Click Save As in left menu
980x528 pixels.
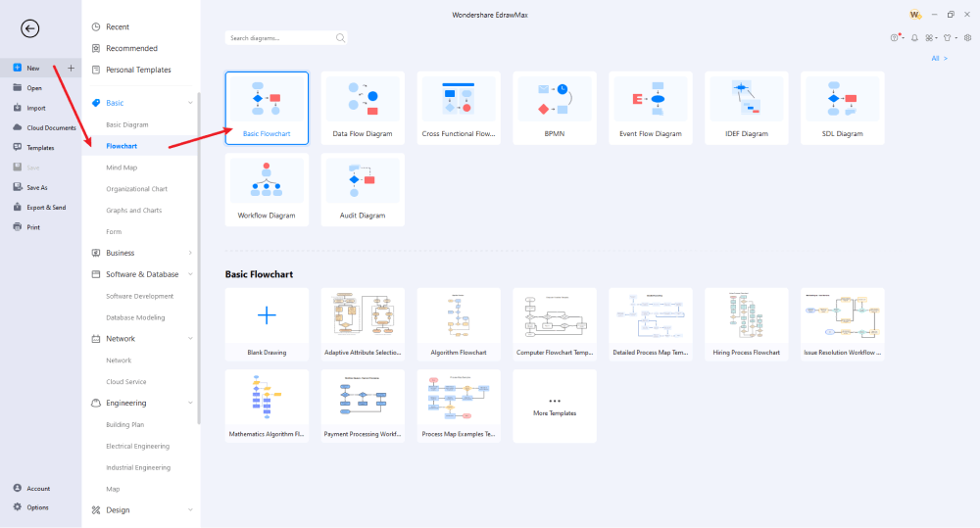pos(30,187)
